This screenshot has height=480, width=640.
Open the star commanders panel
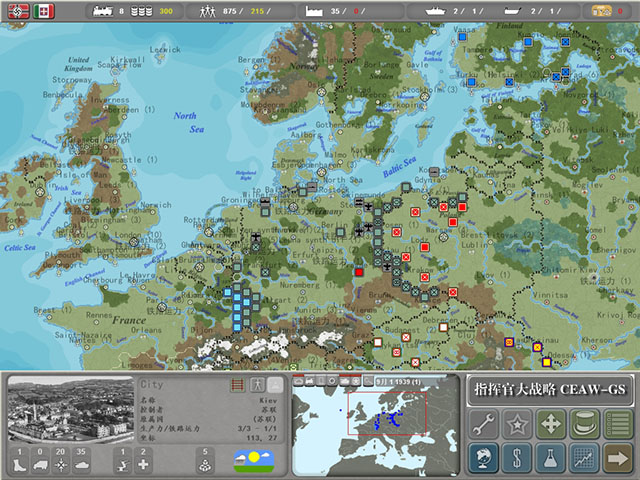tap(517, 424)
